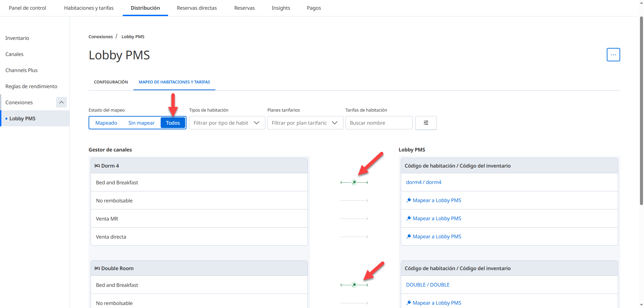Select the Todos mapping state
Screen dimensions: 644x308
(173, 123)
